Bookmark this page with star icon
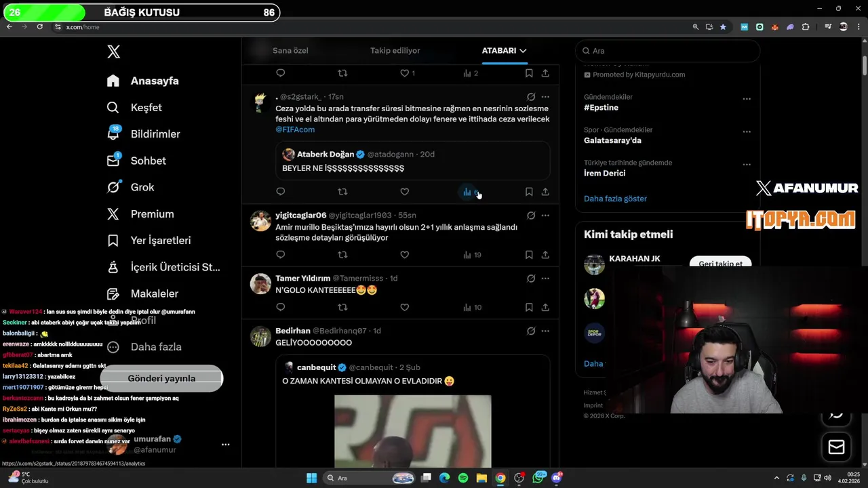Screen dimensions: 868x488 pyautogui.click(x=723, y=27)
